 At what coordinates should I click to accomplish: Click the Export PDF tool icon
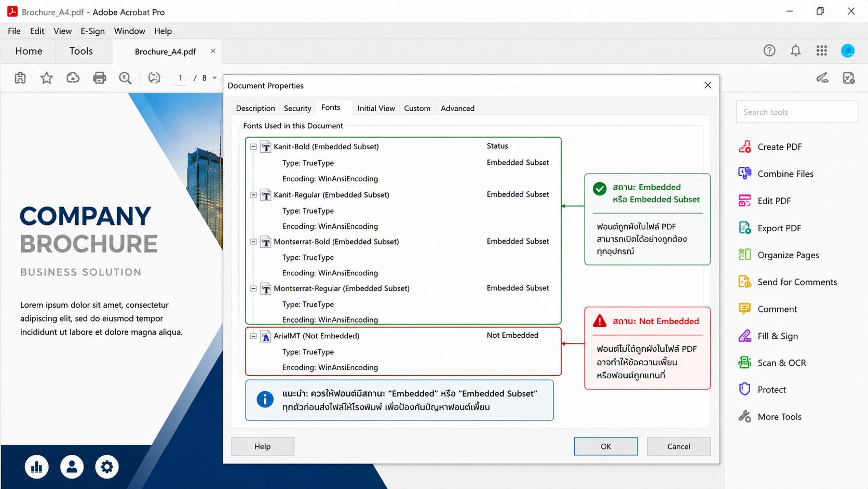point(745,228)
